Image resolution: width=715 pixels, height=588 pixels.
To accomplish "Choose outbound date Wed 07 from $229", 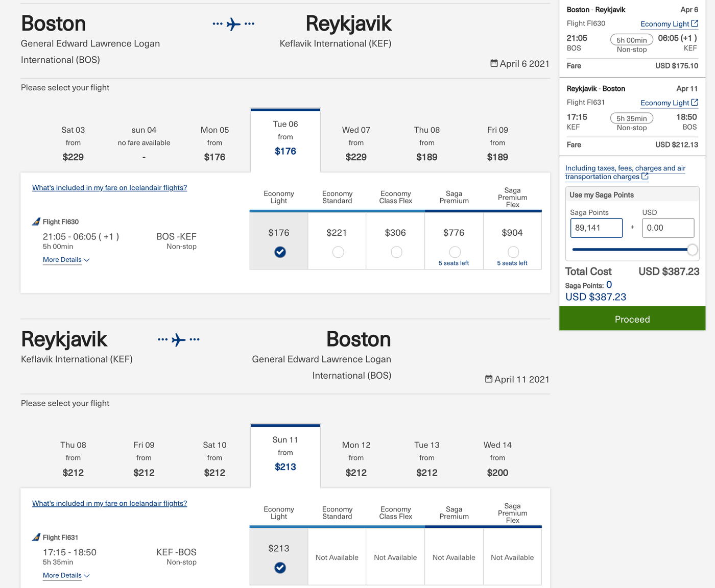I will pos(356,143).
